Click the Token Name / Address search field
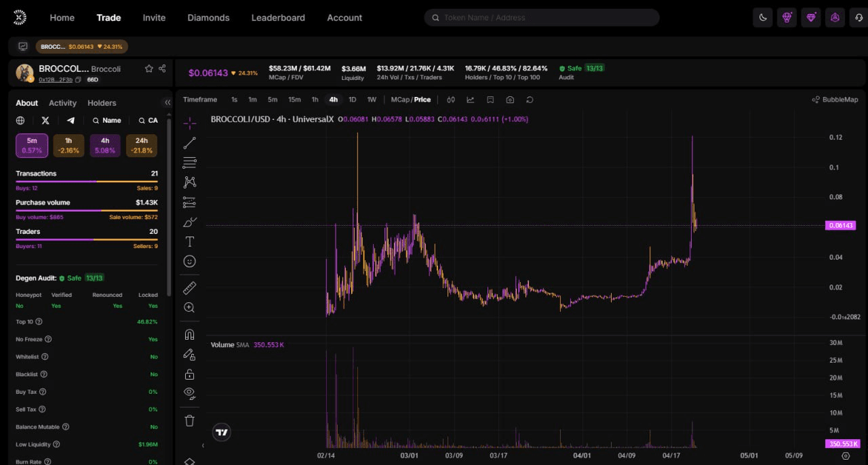This screenshot has height=465, width=868. click(x=542, y=18)
